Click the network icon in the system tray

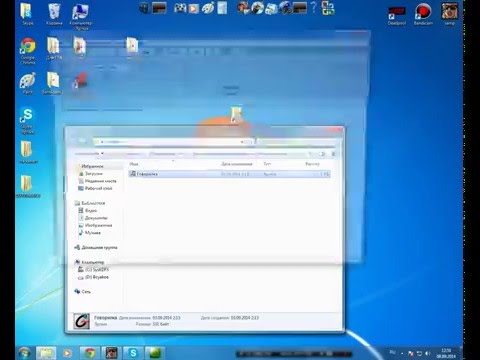click(419, 353)
